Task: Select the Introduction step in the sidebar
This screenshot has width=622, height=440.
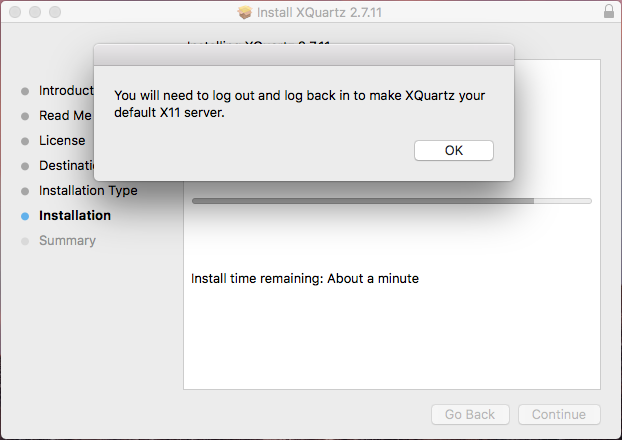Action: tap(66, 90)
